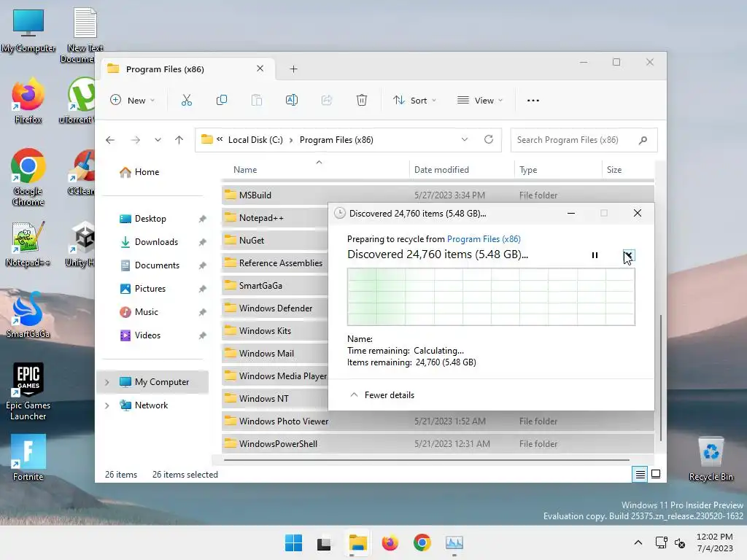747x560 pixels.
Task: Close the Program Files (x86) tab
Action: [260, 69]
